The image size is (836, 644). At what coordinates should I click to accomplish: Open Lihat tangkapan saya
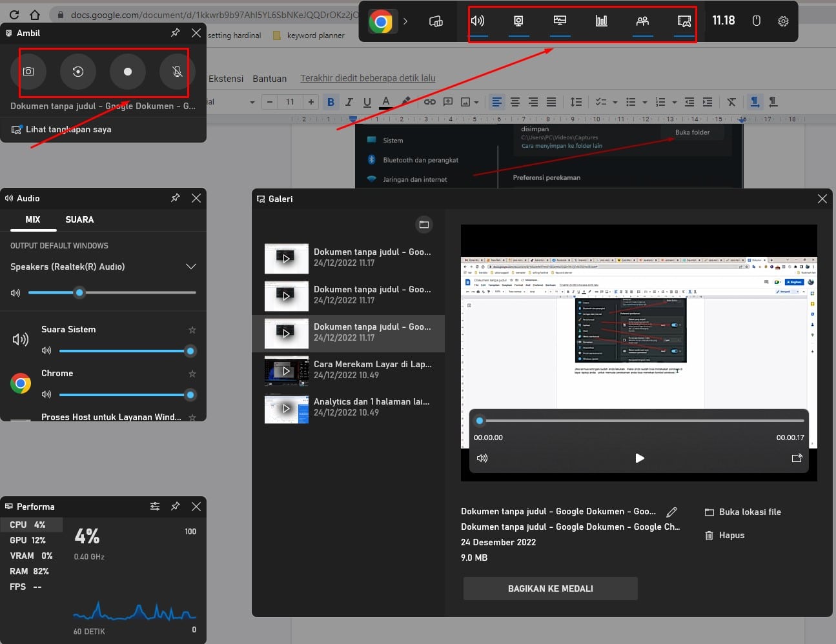[x=62, y=129]
